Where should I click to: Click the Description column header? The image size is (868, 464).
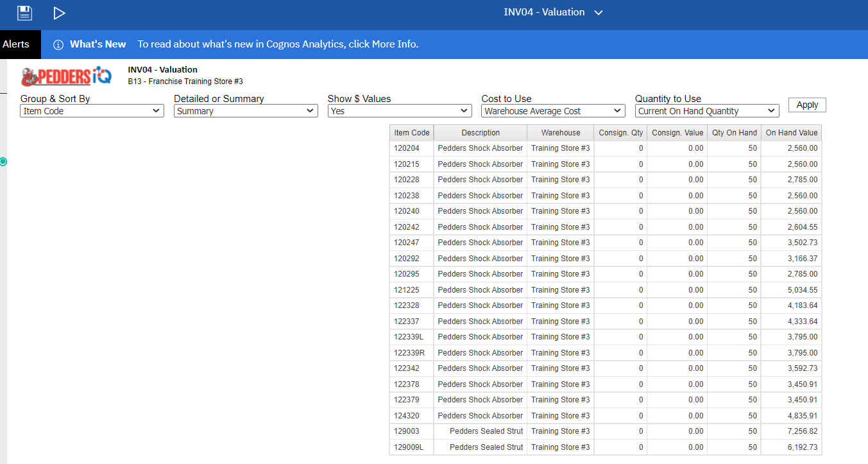pos(481,133)
